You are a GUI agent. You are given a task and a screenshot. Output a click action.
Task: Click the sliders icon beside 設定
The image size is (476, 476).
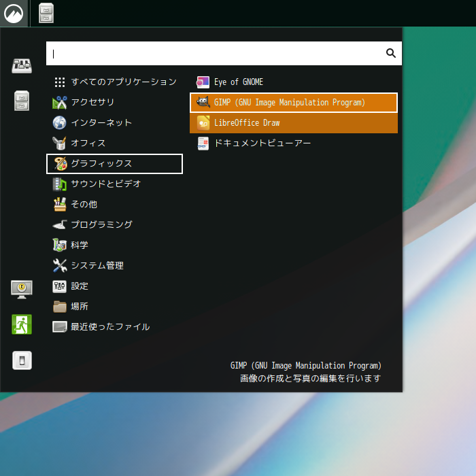pyautogui.click(x=60, y=286)
